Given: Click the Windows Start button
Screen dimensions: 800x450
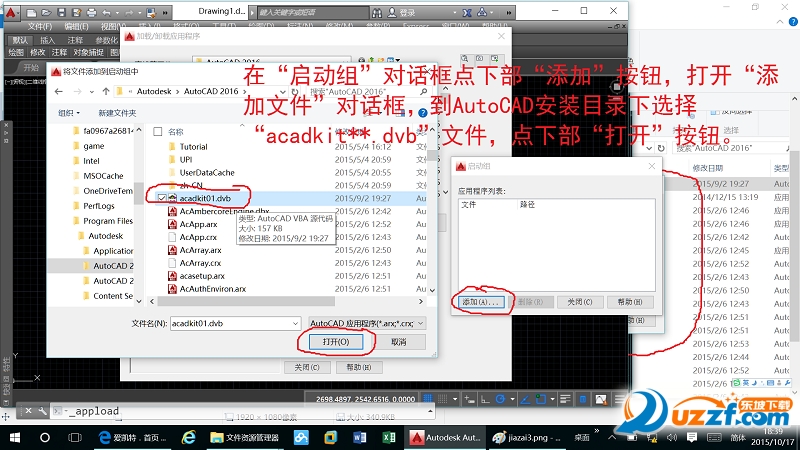Looking at the screenshot, I should (x=17, y=438).
